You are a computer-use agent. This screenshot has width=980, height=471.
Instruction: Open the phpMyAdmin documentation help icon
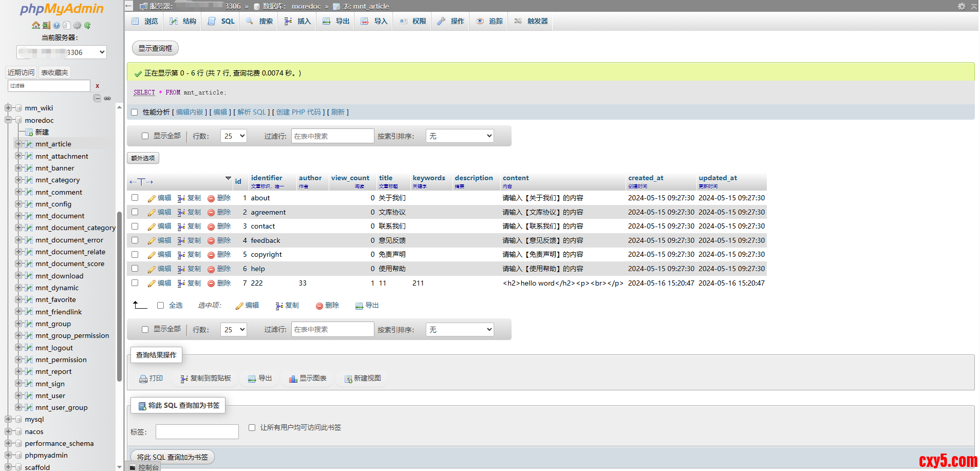coord(56,25)
